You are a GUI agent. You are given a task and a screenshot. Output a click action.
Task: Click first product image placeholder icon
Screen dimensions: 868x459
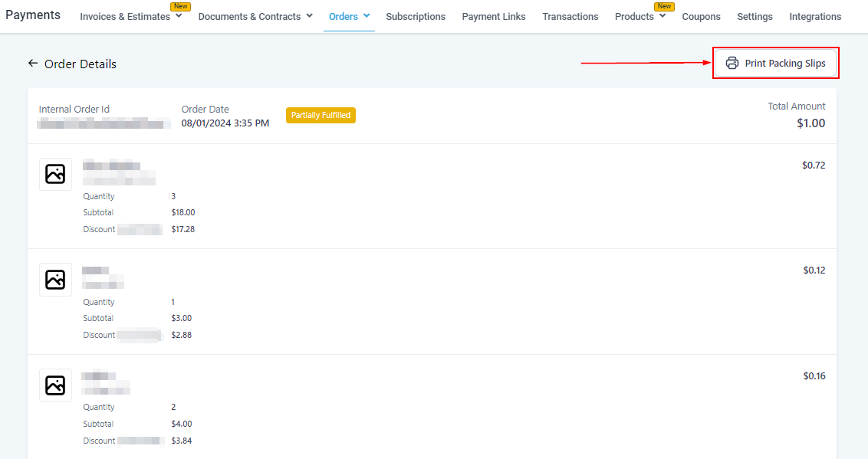tap(55, 174)
